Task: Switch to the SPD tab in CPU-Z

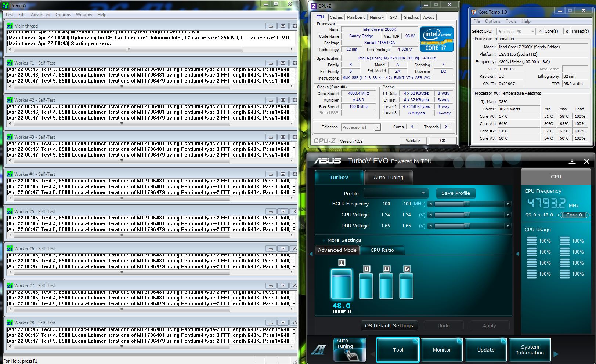Action: pos(393,17)
